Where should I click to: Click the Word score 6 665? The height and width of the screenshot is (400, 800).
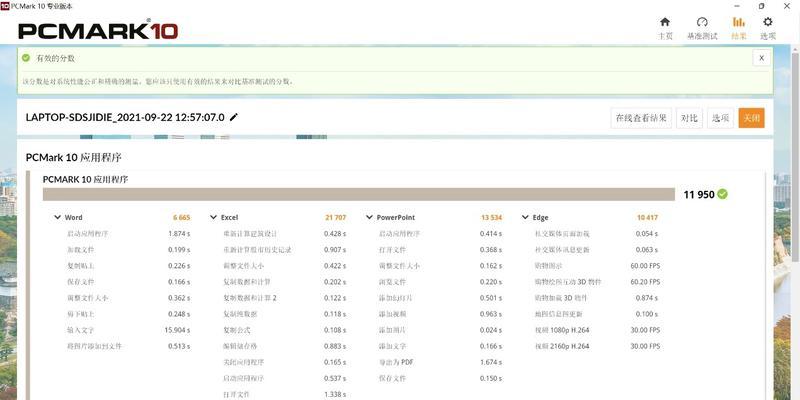tap(182, 217)
